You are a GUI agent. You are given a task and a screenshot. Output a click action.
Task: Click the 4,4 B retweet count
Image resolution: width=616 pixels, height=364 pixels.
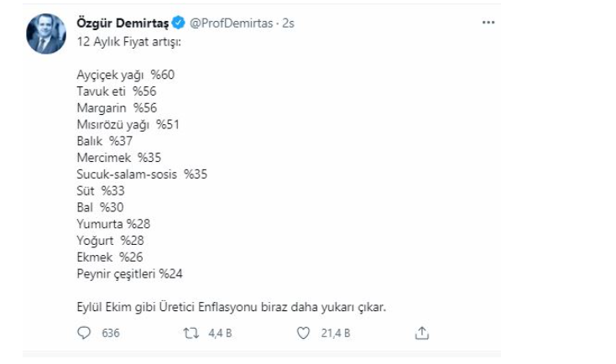tap(221, 333)
